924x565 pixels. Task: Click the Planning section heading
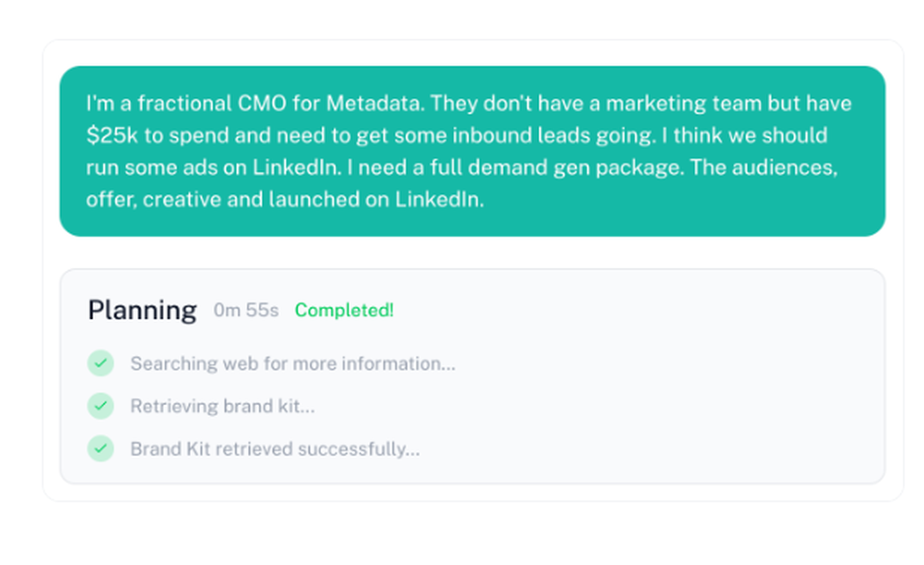point(142,310)
